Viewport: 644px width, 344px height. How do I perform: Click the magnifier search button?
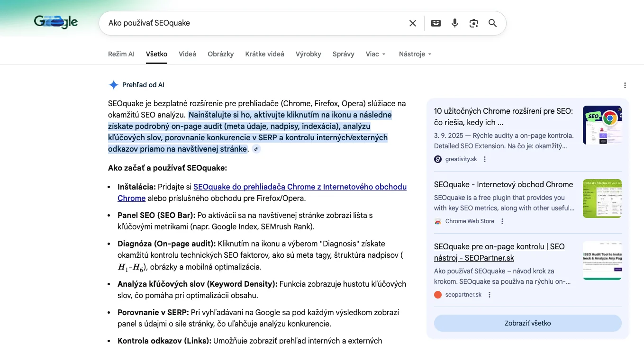coord(492,23)
